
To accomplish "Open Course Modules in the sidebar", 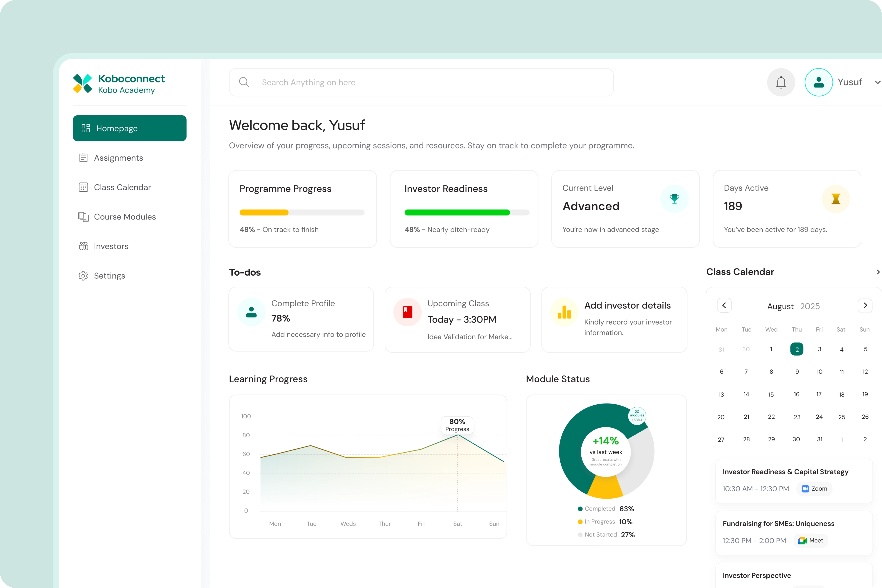I will click(125, 217).
